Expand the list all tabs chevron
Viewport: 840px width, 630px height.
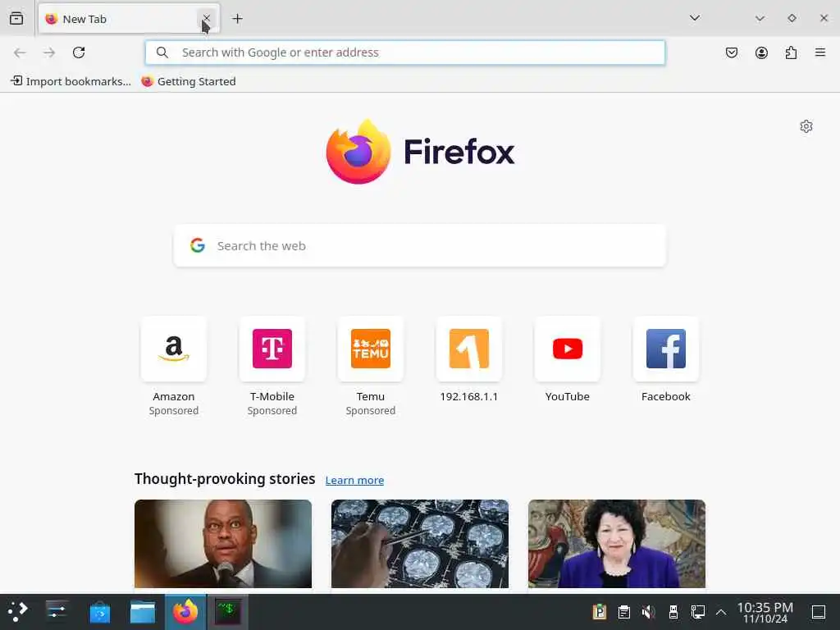[694, 18]
